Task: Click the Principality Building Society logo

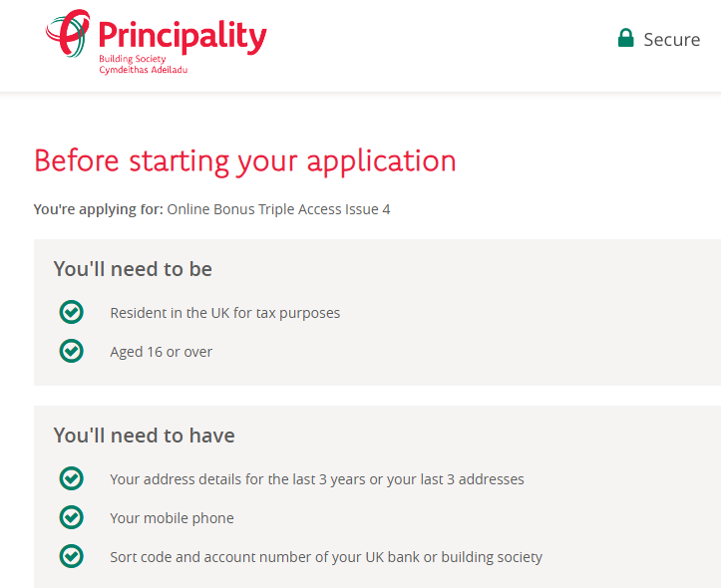Action: [156, 42]
